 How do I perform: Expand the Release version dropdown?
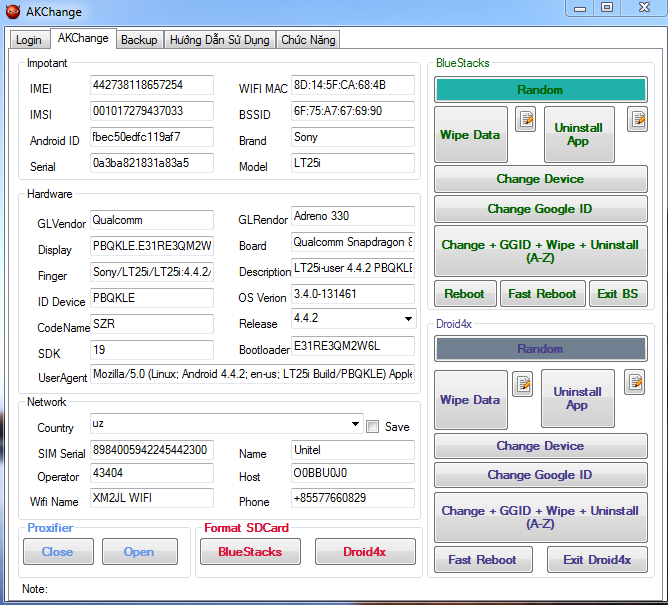click(x=407, y=319)
